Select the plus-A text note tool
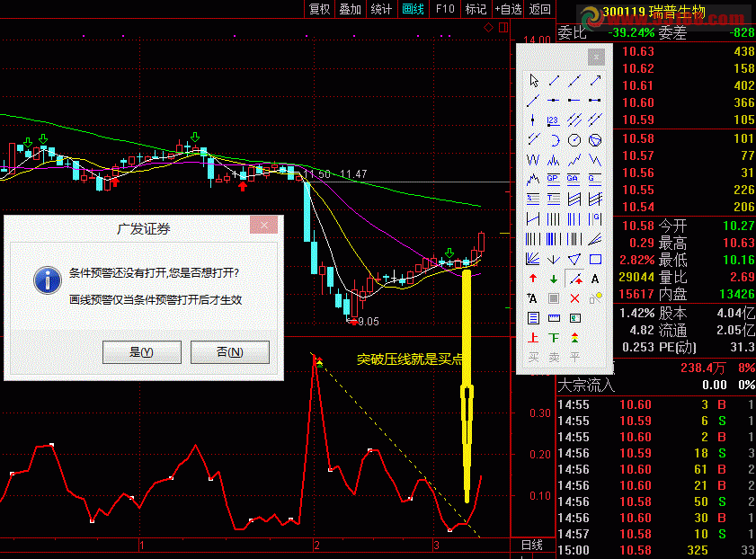This screenshot has height=559, width=756. [x=533, y=298]
